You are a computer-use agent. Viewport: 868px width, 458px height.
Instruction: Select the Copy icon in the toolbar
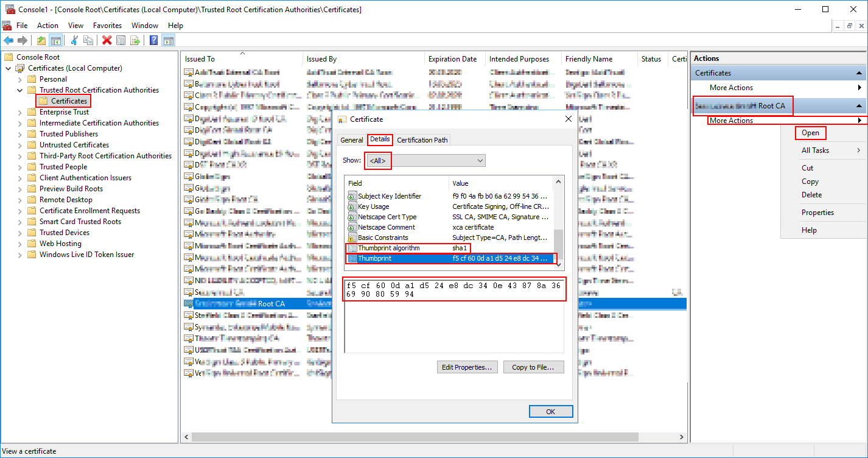(x=89, y=40)
